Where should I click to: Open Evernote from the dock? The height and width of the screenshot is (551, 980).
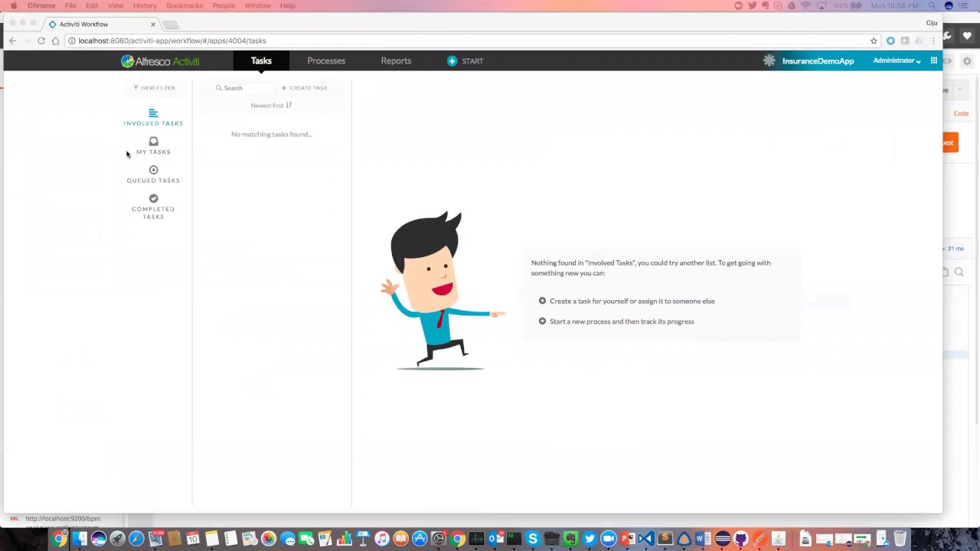coord(570,539)
